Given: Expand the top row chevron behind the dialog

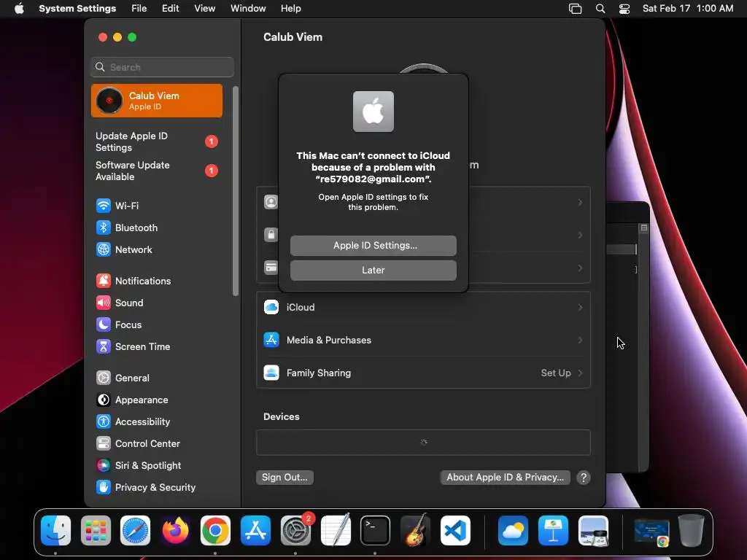Looking at the screenshot, I should 580,203.
